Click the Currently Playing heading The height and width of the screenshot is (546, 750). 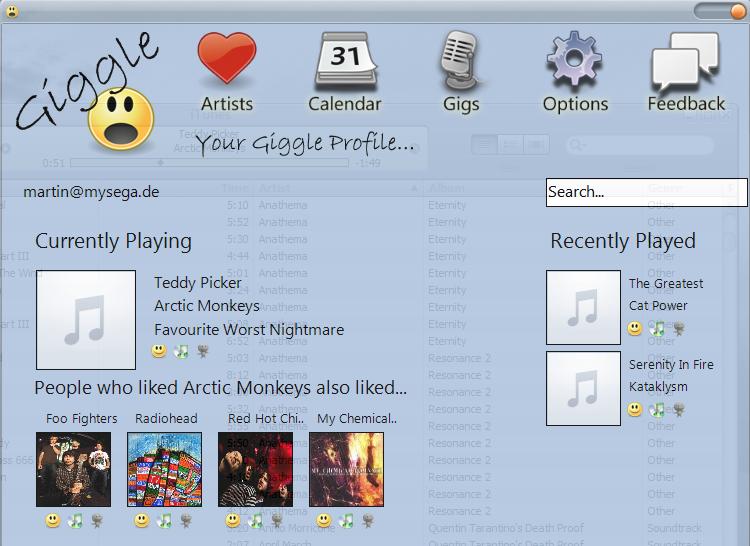click(113, 241)
